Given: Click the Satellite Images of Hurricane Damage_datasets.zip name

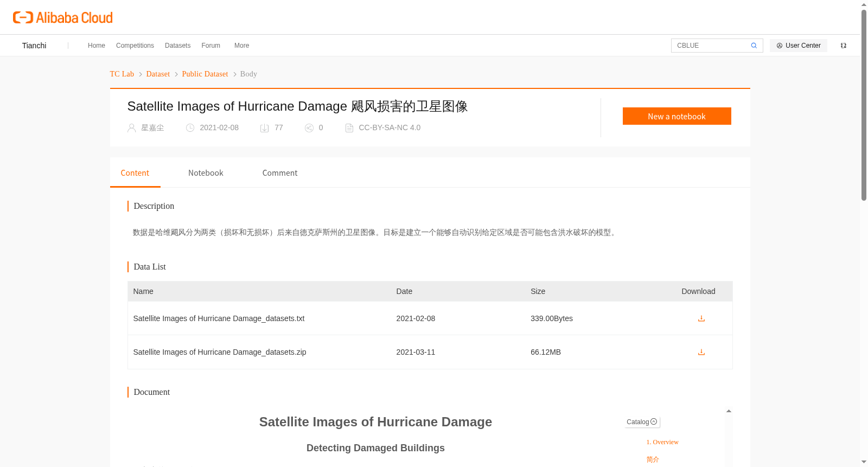Looking at the screenshot, I should [x=220, y=352].
